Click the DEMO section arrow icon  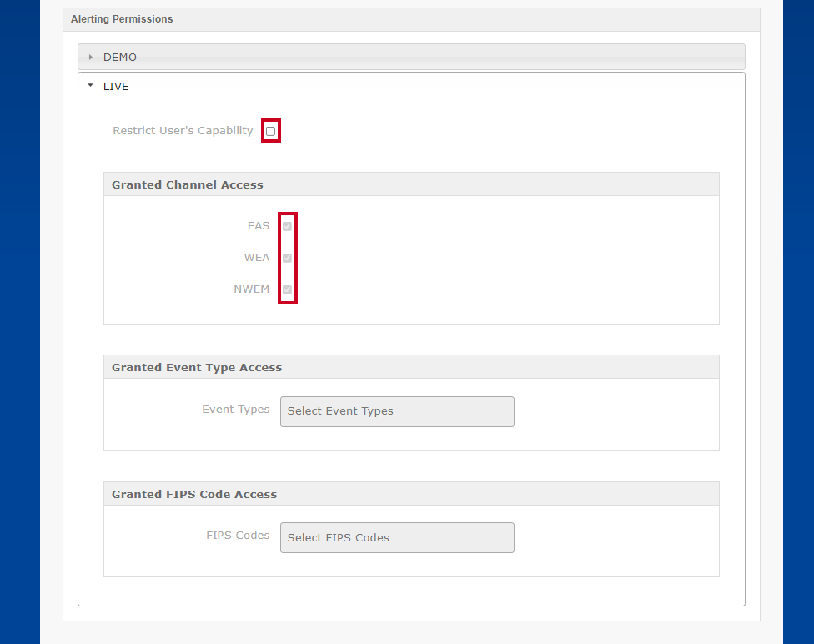[90, 57]
